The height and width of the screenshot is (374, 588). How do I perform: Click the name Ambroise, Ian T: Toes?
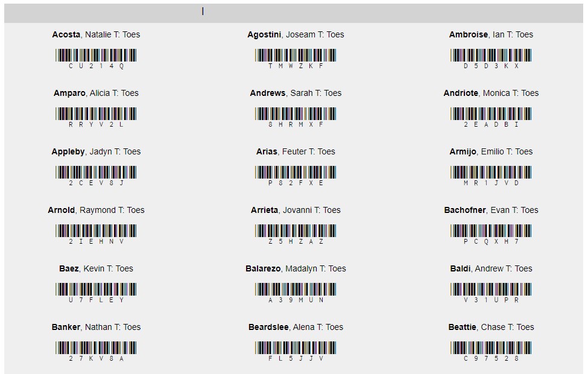[x=491, y=34]
